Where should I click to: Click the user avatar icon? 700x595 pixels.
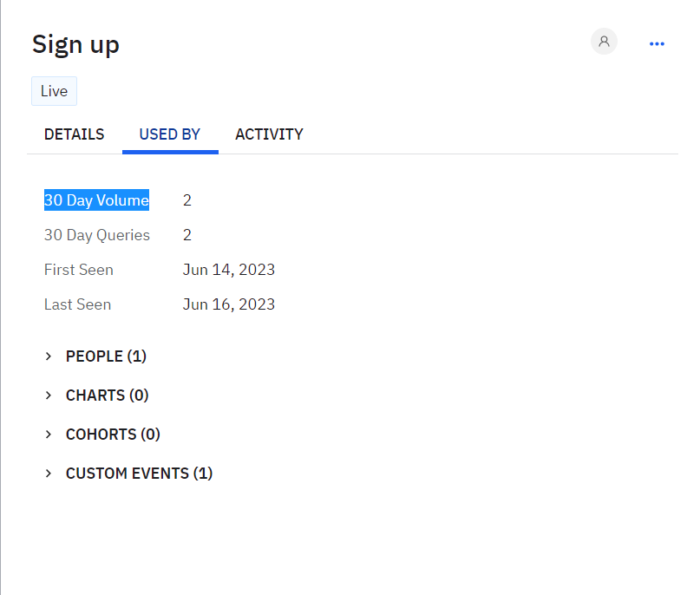click(x=604, y=42)
